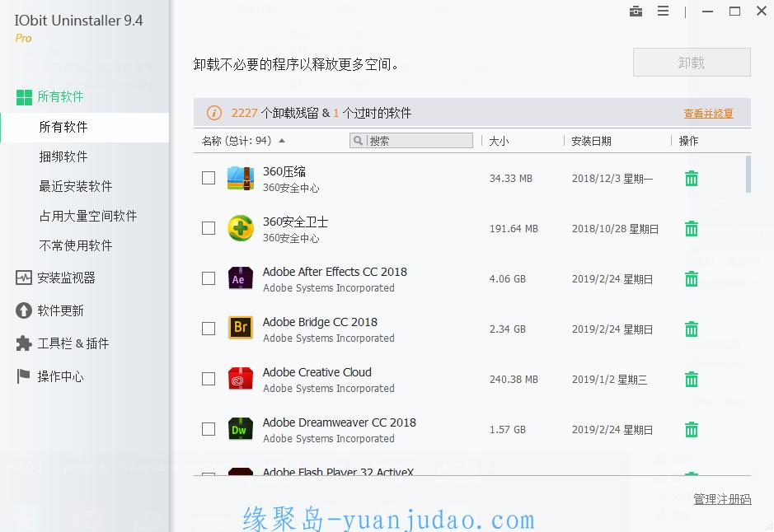The width and height of the screenshot is (774, 532).
Task: Click the Adobe Bridge Br app icon
Action: coord(241,328)
